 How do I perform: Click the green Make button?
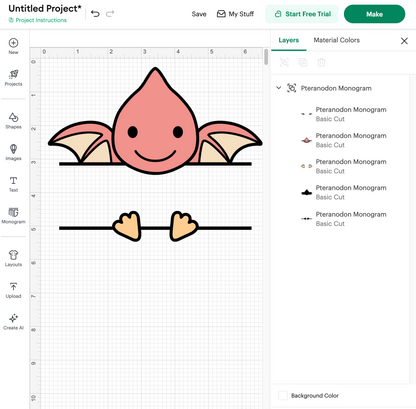(374, 14)
